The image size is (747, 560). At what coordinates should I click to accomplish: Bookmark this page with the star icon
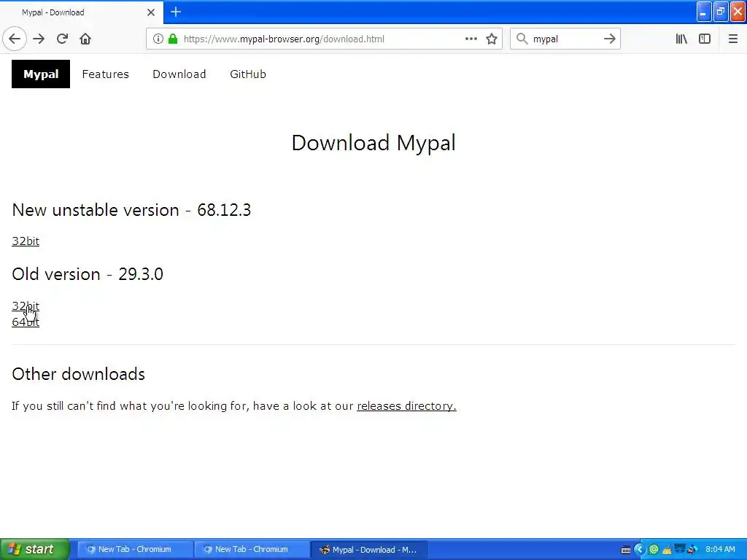492,39
